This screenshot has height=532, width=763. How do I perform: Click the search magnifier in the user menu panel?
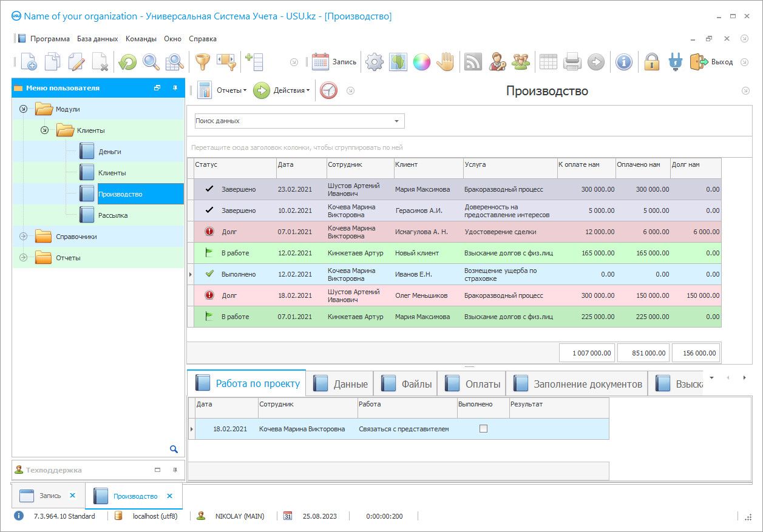coord(174,449)
